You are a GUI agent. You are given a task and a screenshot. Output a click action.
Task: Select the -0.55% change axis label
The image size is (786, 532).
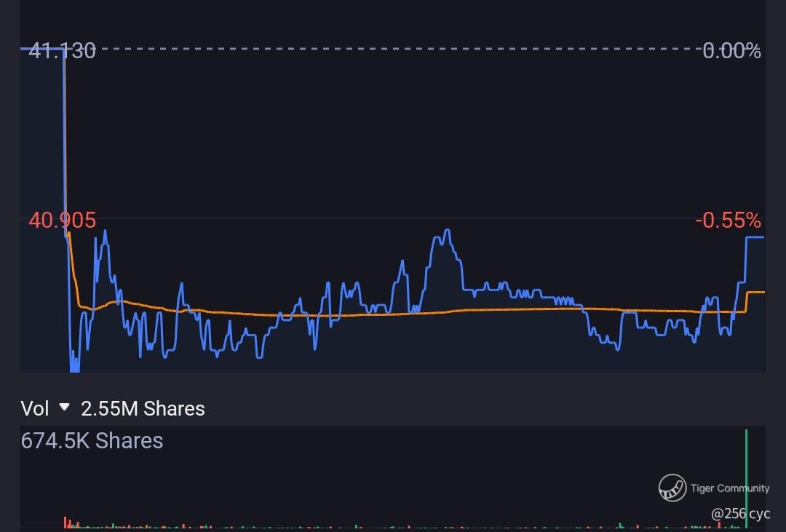[729, 221]
